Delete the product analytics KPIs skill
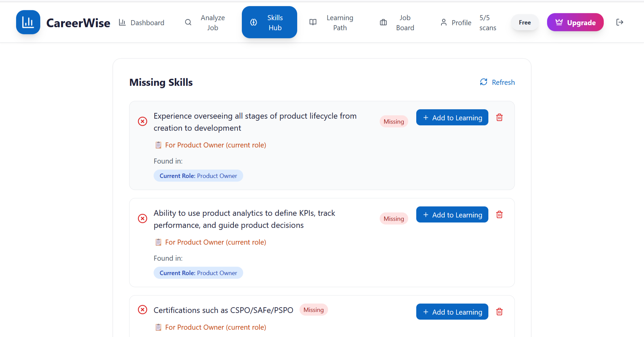644x337 pixels. [499, 215]
